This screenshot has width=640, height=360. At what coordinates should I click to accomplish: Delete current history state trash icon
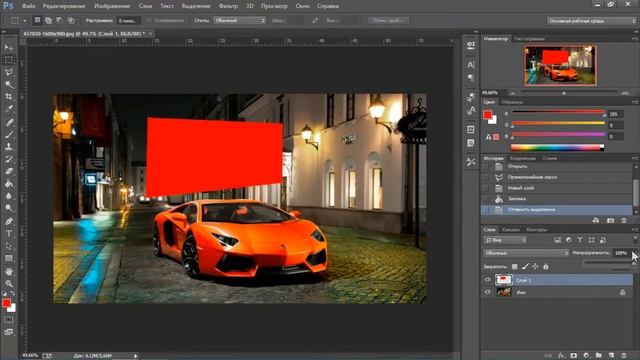[624, 220]
